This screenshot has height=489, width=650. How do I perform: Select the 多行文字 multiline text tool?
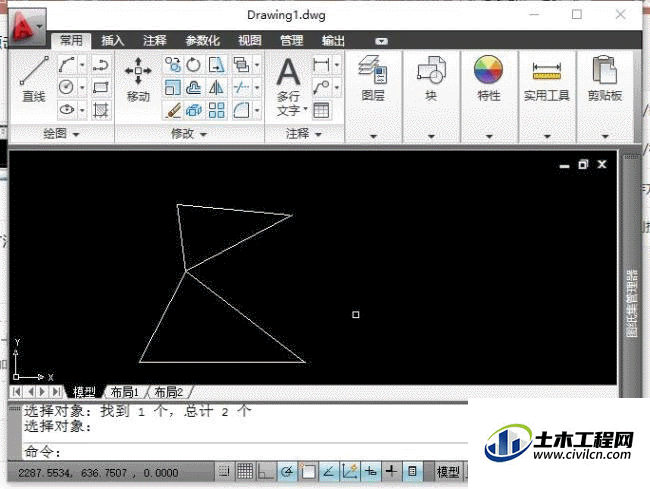(289, 86)
